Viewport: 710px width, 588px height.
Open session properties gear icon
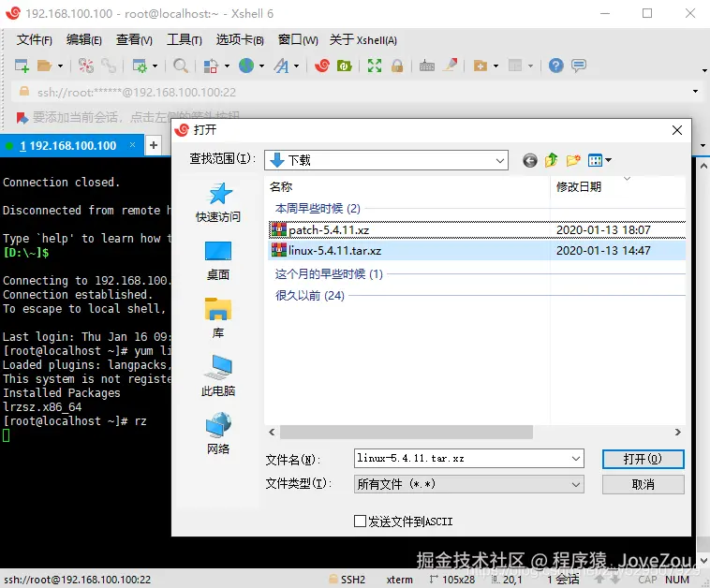coord(140,66)
